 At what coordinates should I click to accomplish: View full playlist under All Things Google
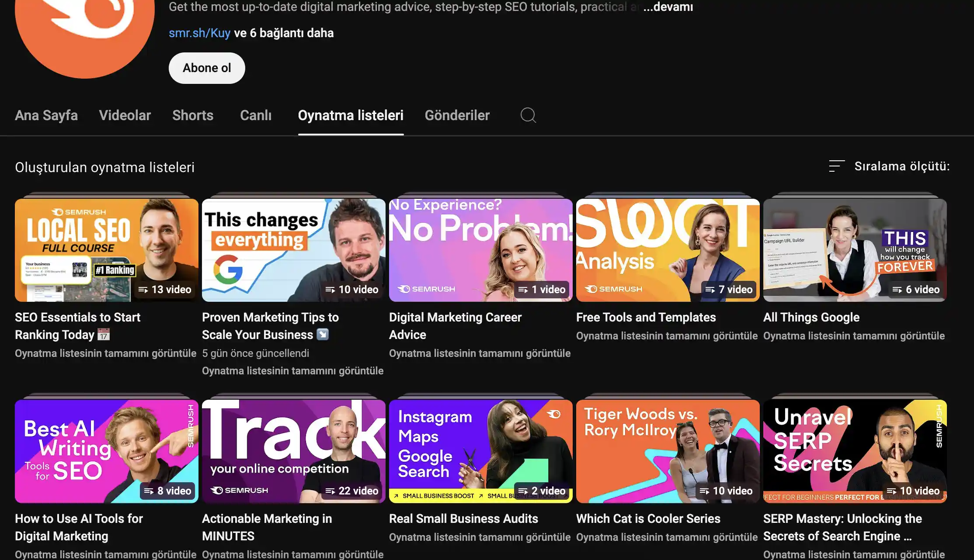pos(854,336)
